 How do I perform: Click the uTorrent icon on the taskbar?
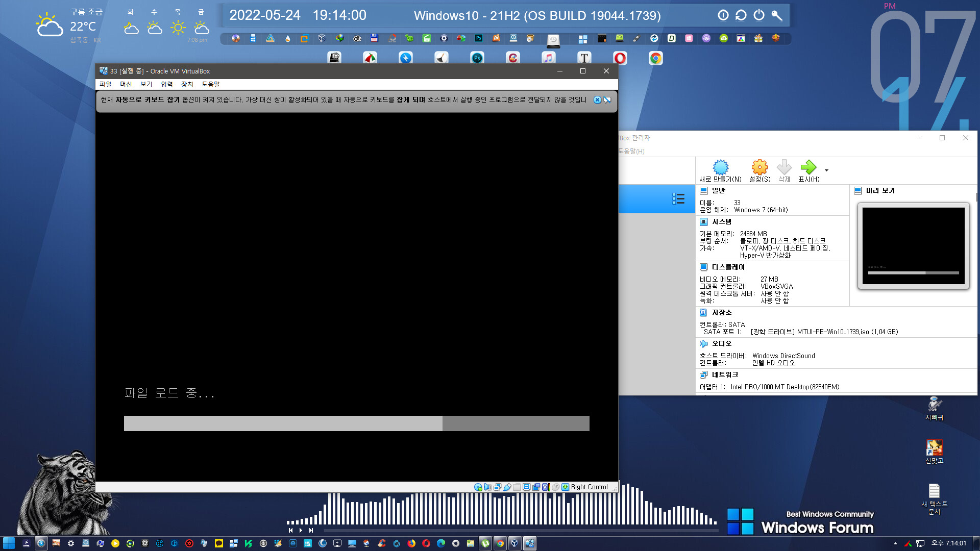[x=485, y=543]
